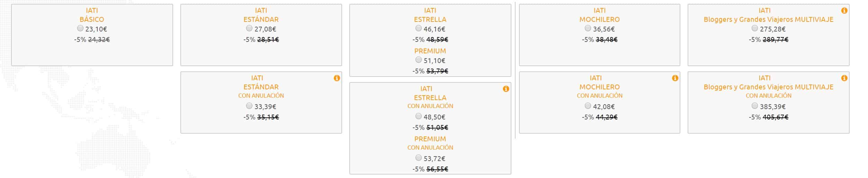This screenshot has height=178, width=868.
Task: Select the IATI Estándar 27,08€ option
Action: [249, 28]
